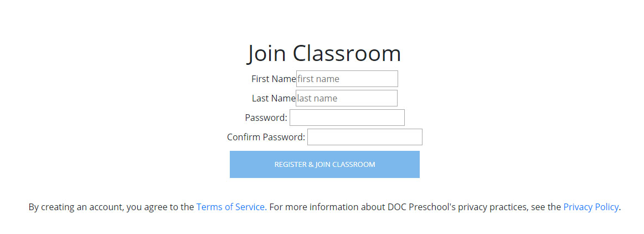Click the 'Last Name' label text

(x=274, y=98)
